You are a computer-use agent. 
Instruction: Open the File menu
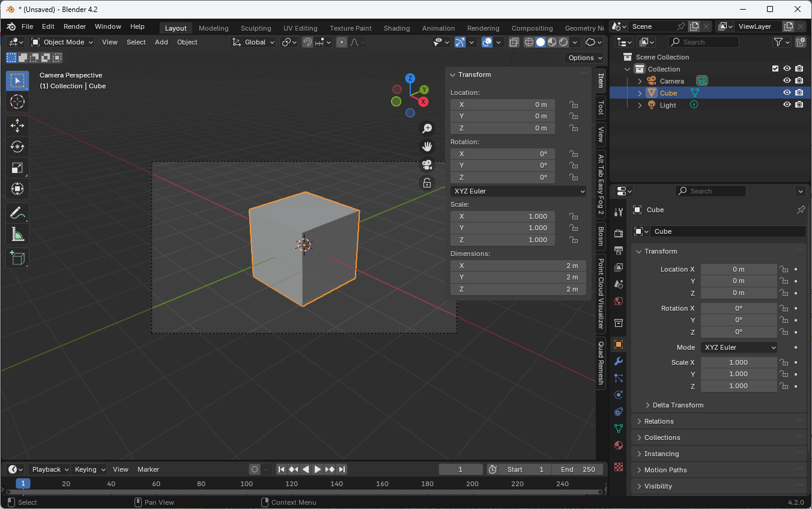click(28, 27)
